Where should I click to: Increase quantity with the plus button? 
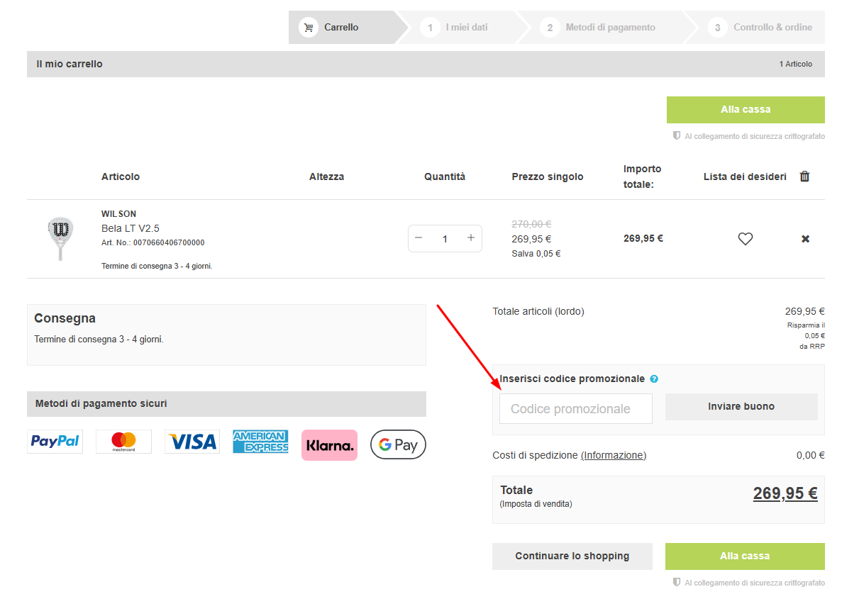470,238
